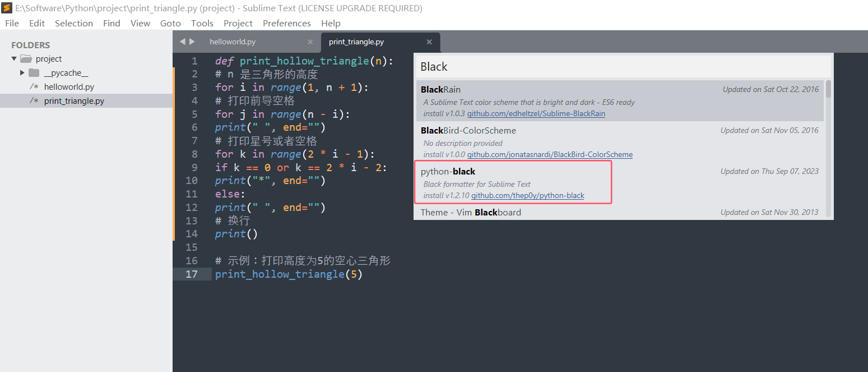The width and height of the screenshot is (868, 372).
Task: Click the '# 打印星号或者空格' comment
Action: [266, 141]
